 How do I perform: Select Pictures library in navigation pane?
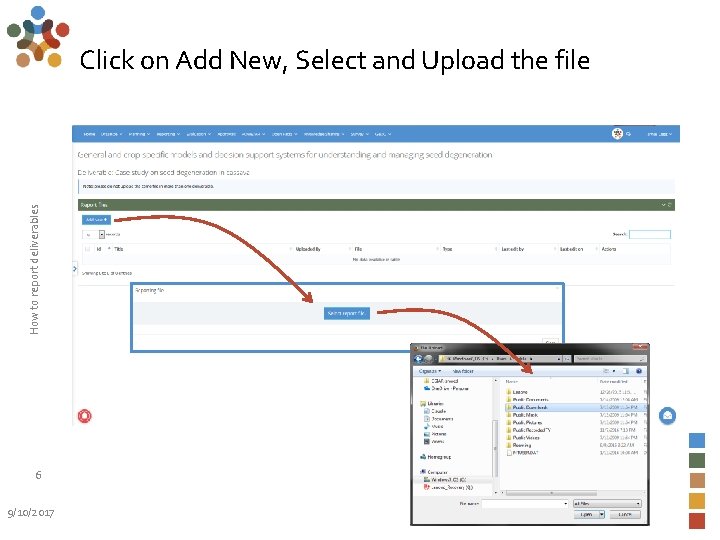coord(435,434)
